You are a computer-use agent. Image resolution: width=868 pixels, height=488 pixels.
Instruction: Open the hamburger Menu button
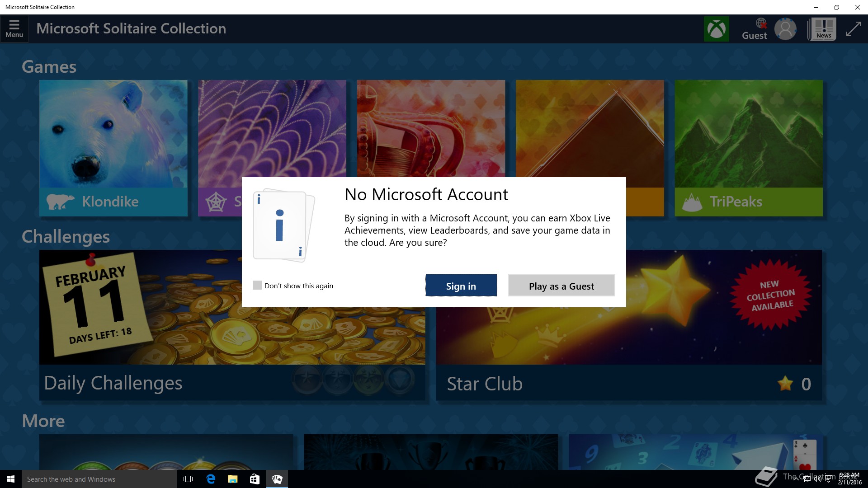click(x=14, y=29)
